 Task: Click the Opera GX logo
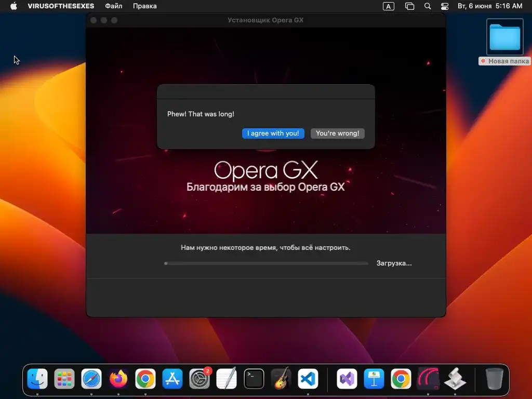pyautogui.click(x=266, y=170)
